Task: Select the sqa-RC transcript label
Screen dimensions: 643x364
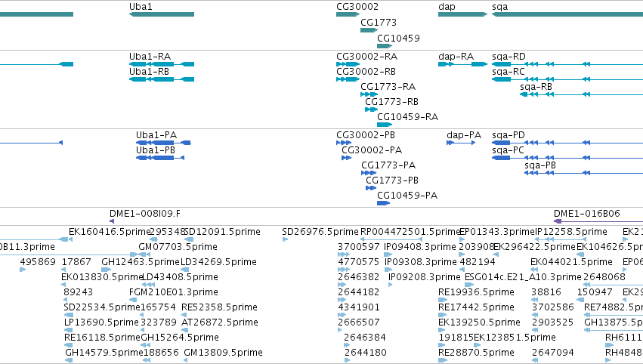Action: pyautogui.click(x=508, y=71)
